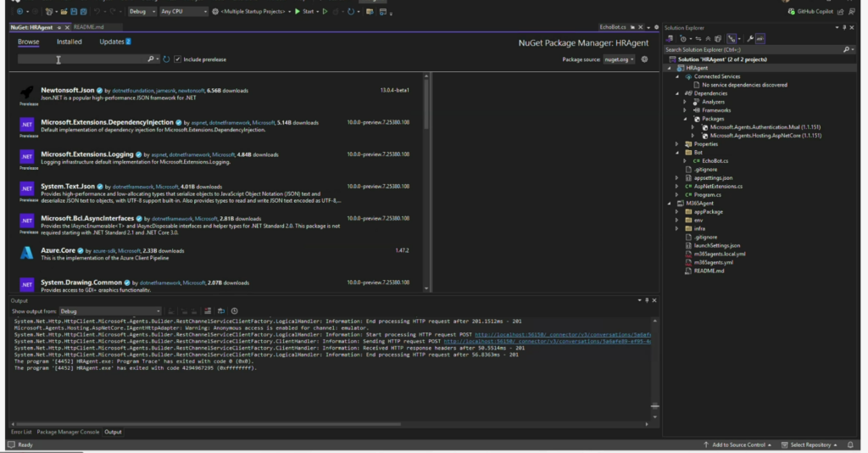Refresh the NuGet package list

[166, 59]
